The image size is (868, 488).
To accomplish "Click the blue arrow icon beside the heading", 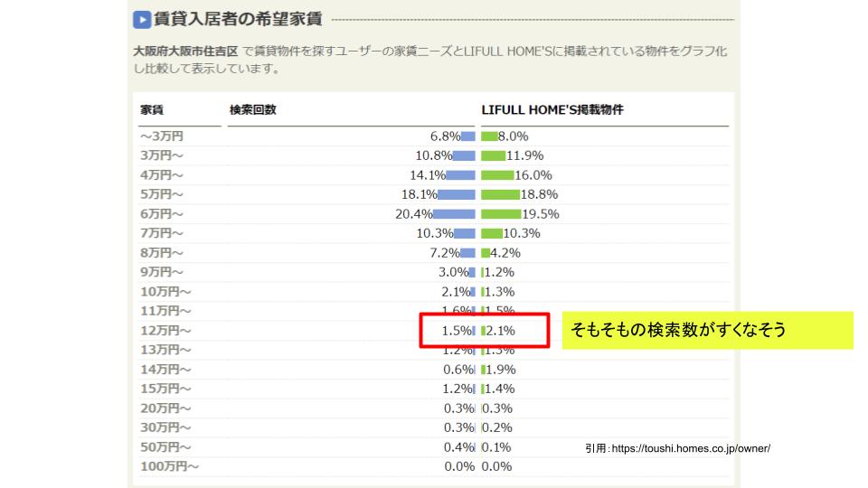I will pos(141,19).
